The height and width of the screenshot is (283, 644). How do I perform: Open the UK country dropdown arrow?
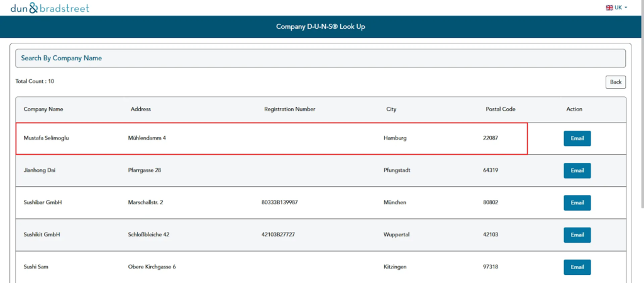point(626,8)
